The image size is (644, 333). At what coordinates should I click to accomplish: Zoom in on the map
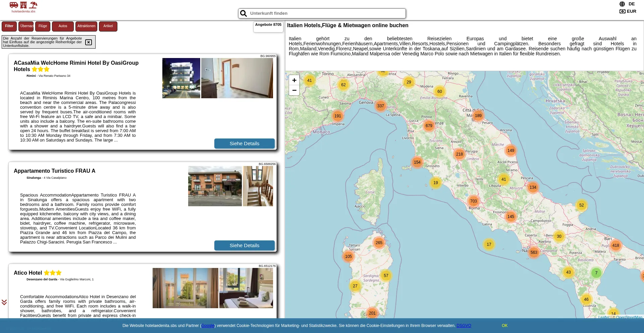click(294, 80)
